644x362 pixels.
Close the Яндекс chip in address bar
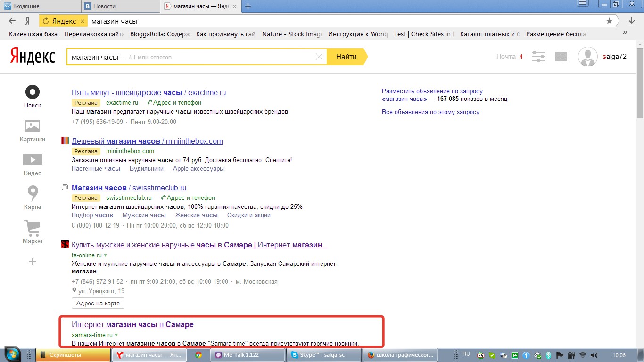83,21
